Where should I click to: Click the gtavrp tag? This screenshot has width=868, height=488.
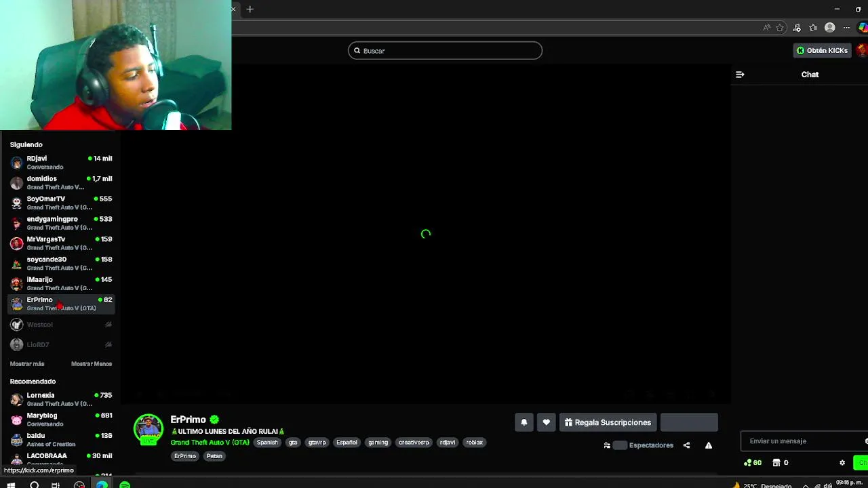click(x=317, y=443)
